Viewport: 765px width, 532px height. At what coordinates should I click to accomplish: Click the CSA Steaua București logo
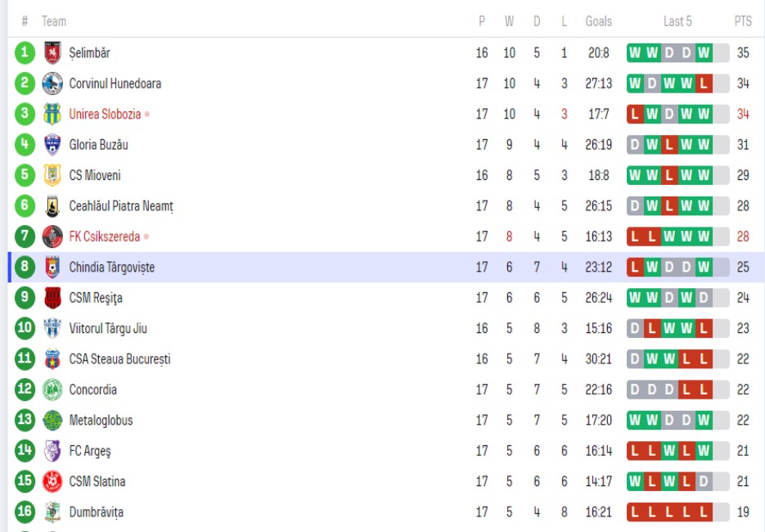coord(52,359)
